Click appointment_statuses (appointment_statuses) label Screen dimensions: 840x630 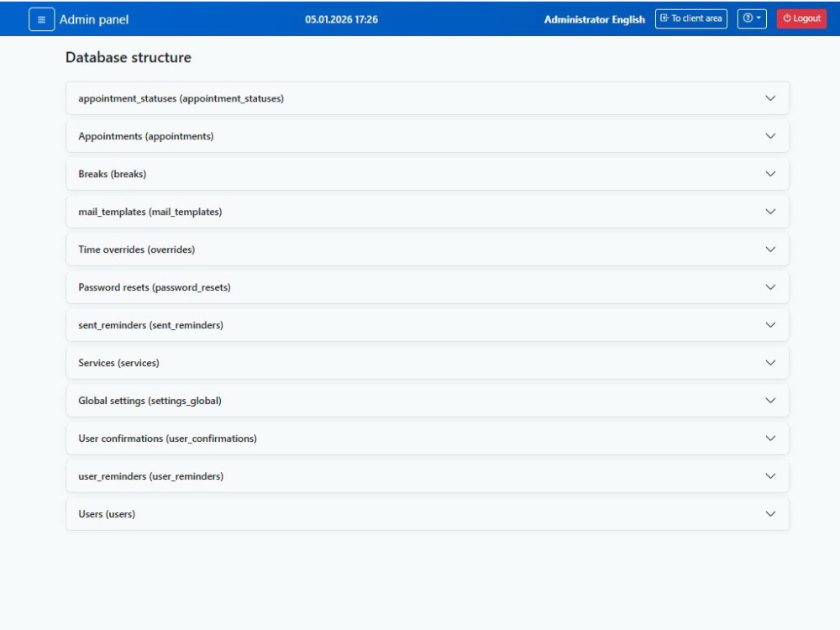(181, 98)
